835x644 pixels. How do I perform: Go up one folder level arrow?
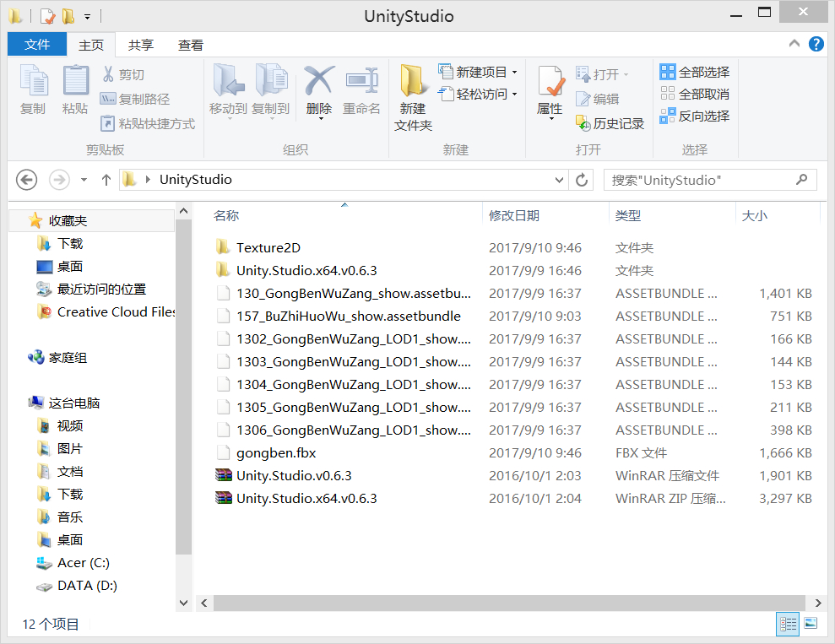coord(106,180)
